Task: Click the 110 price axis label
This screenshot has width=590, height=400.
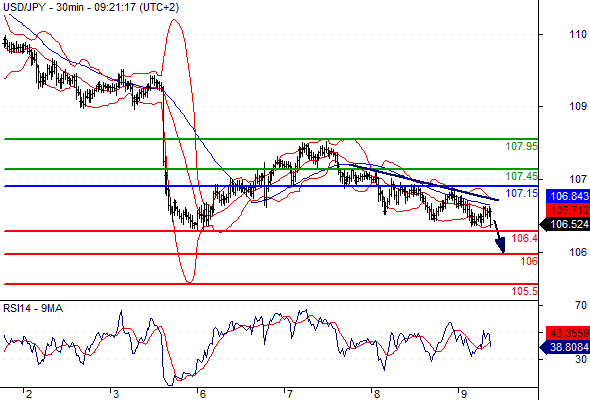Action: tap(578, 34)
